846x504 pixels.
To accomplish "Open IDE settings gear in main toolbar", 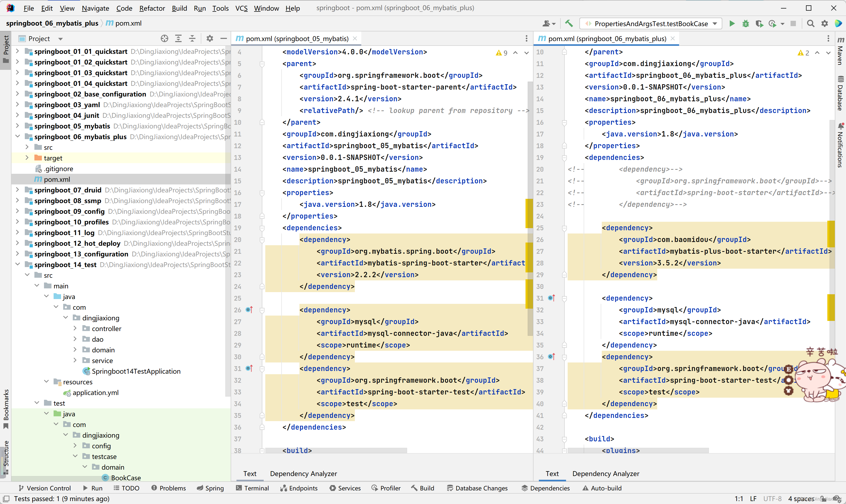I will (825, 23).
